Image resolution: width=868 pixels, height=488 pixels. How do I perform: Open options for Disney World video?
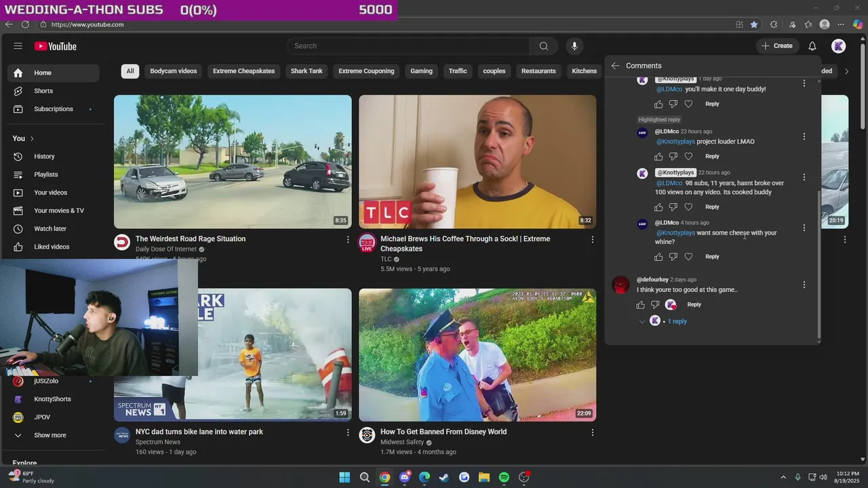coord(592,432)
